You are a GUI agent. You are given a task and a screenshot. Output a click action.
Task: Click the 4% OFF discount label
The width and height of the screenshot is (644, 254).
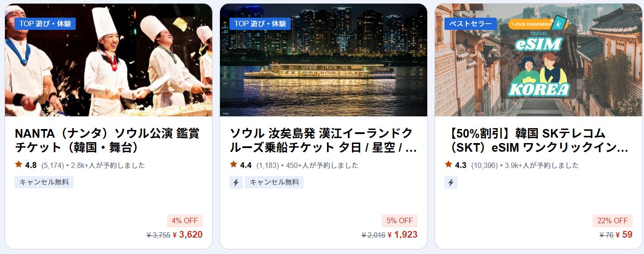click(185, 221)
